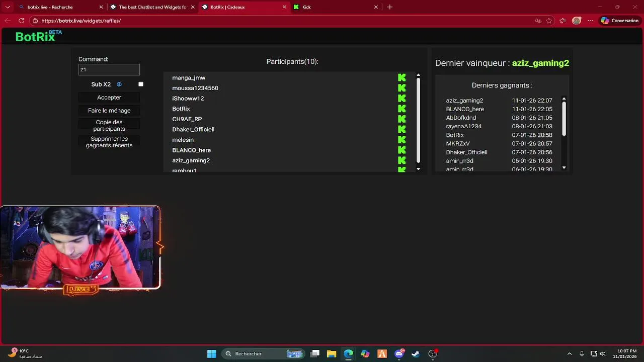
Task: Select participant CH9AF_RP
Action: (x=187, y=119)
